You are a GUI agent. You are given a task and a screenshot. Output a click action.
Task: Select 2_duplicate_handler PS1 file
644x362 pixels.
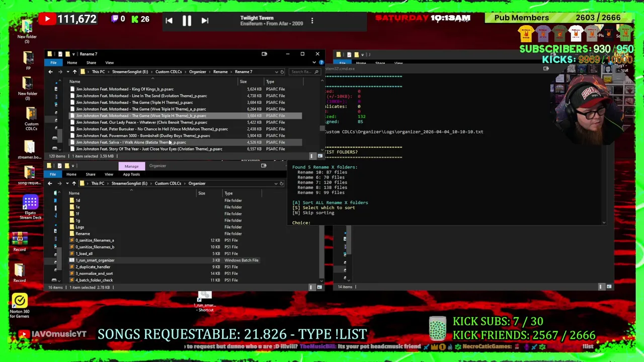pyautogui.click(x=93, y=267)
